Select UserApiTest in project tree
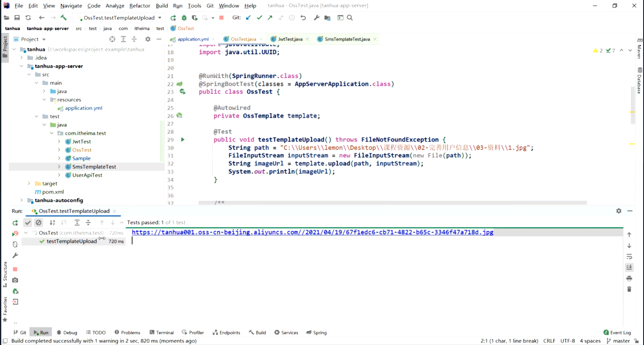644x345 pixels. click(x=87, y=175)
